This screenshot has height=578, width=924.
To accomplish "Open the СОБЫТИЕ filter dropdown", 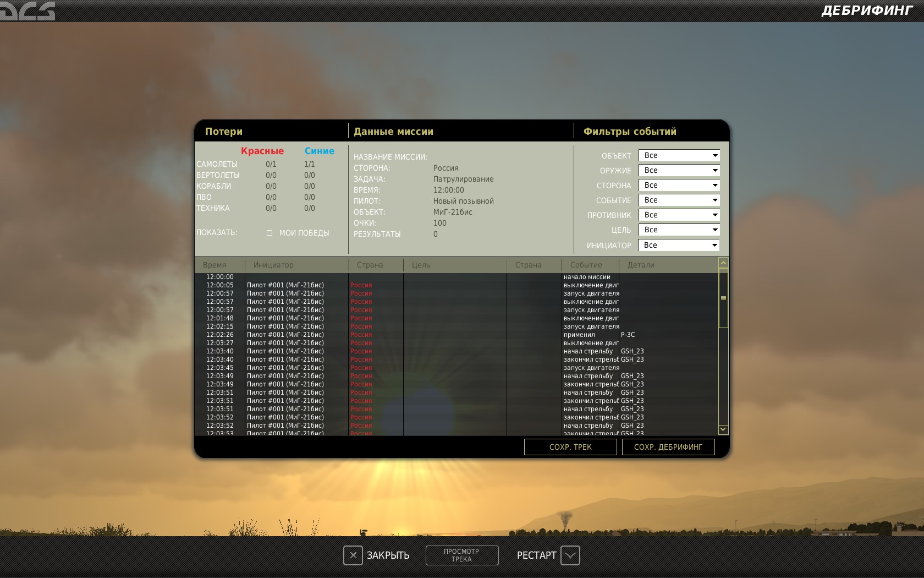I will [679, 200].
